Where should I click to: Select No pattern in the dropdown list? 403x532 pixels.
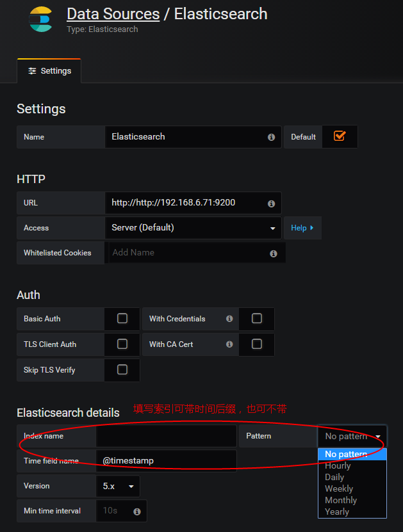pos(352,455)
